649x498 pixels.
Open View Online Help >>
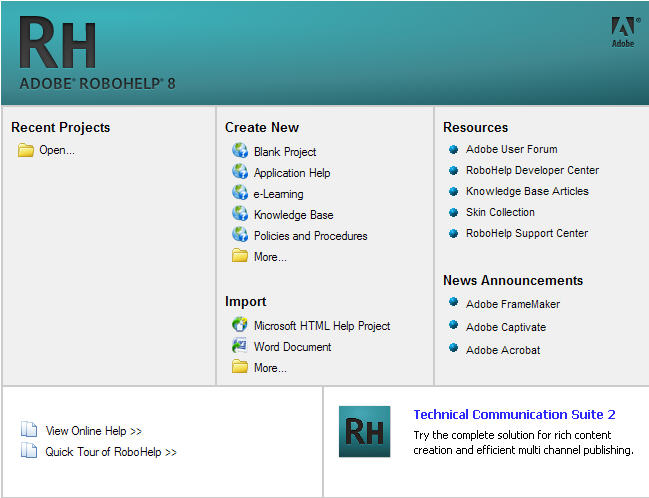94,431
